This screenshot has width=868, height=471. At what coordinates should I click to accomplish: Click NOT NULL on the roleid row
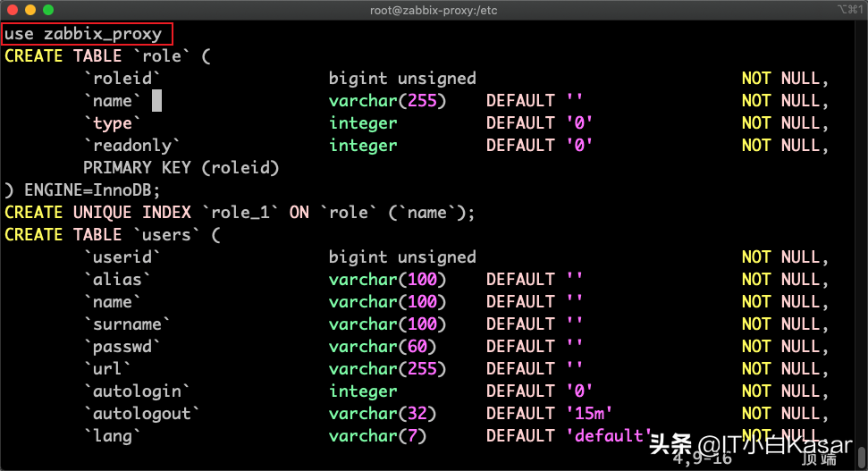(x=785, y=79)
